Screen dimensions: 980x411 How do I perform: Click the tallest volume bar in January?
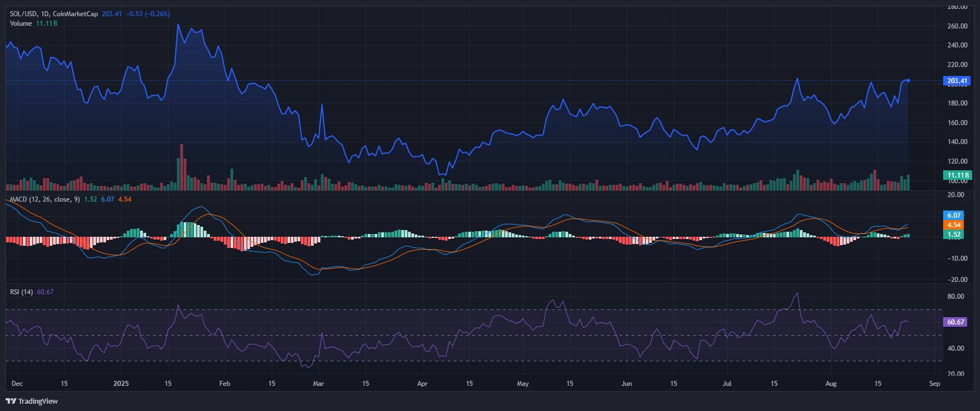click(x=181, y=168)
